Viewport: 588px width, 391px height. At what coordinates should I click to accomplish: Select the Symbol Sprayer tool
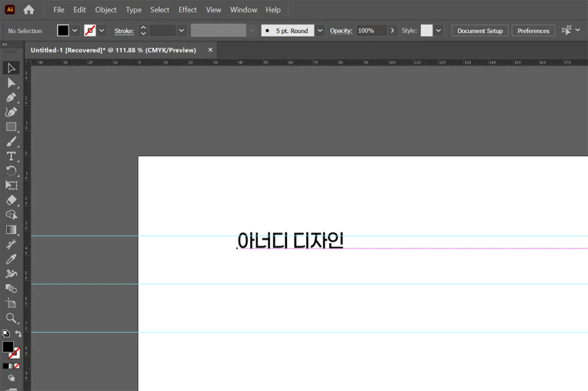[11, 274]
